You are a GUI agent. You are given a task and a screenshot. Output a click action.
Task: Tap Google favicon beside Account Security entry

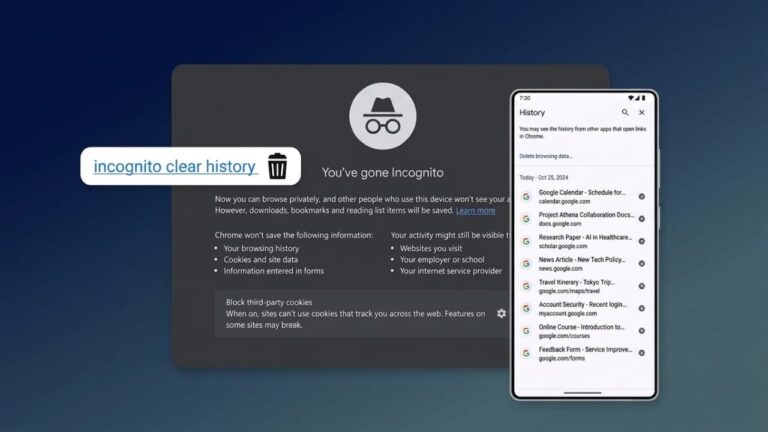[526, 309]
